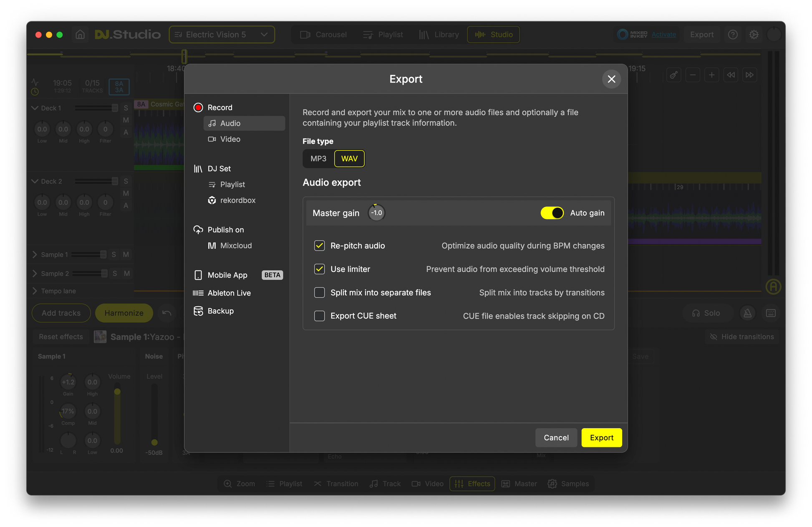Expand the Tempo lane row
Screen dimensions: 812x527
(35, 291)
